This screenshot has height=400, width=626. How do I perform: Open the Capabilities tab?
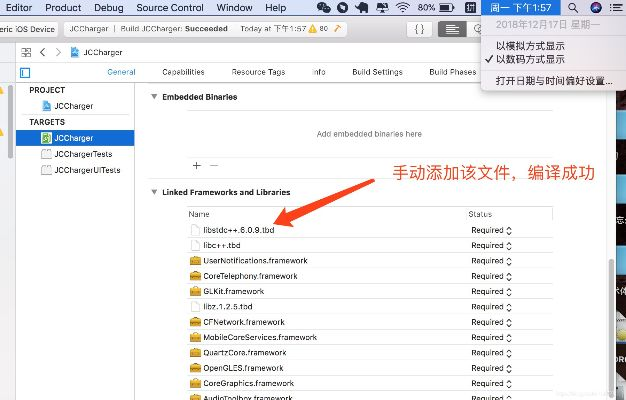pos(183,72)
